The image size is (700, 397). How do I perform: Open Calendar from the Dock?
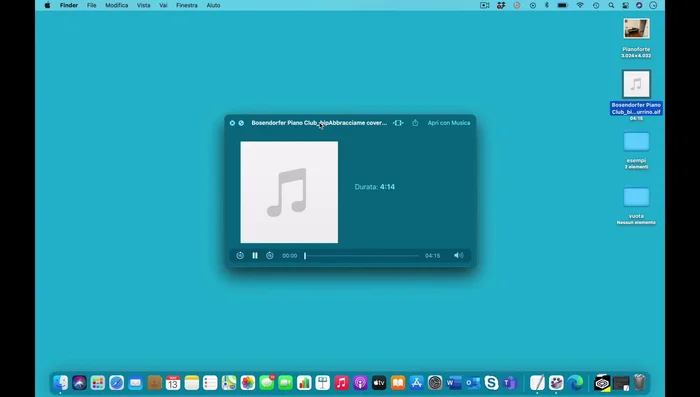click(x=173, y=383)
